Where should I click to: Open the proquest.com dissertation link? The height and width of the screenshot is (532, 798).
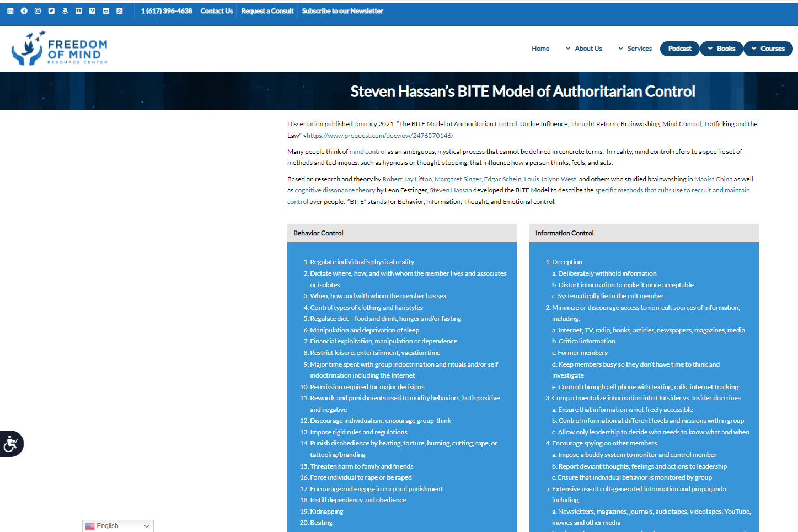pyautogui.click(x=380, y=136)
